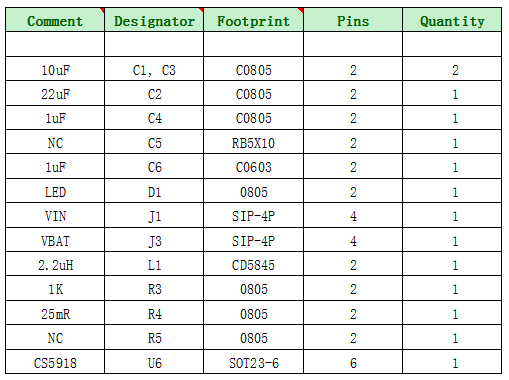Click the J1 designator cell
The height and width of the screenshot is (380, 509).
(154, 215)
